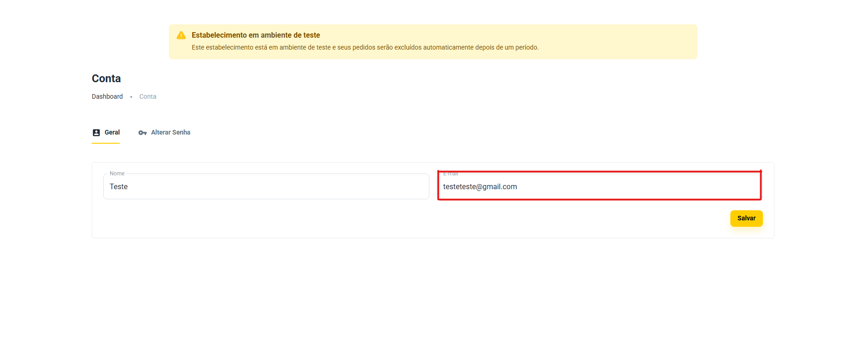Switch to the Alterar Senha tab
868x337 pixels.
coord(164,133)
